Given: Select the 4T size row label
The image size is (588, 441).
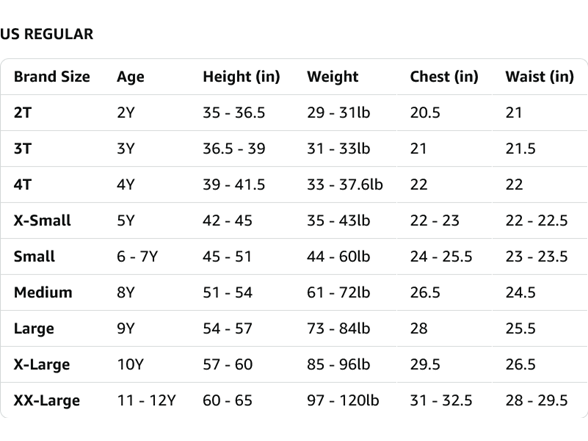Looking at the screenshot, I should (23, 184).
